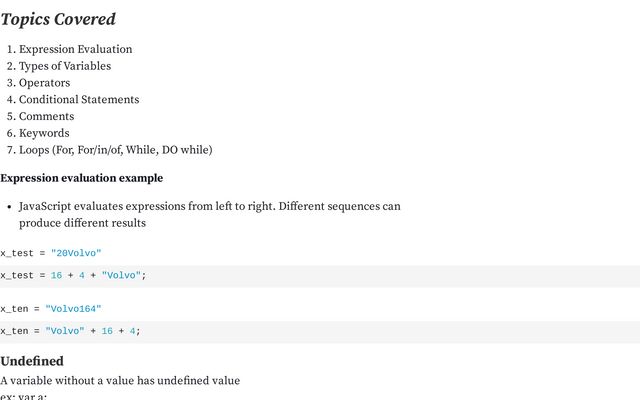The image size is (640, 400).
Task: Click the Topics Covered heading
Action: click(x=58, y=19)
